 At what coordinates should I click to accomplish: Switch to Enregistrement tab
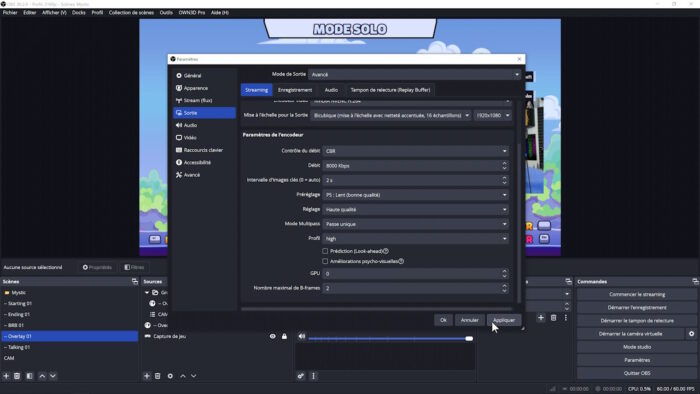(295, 90)
